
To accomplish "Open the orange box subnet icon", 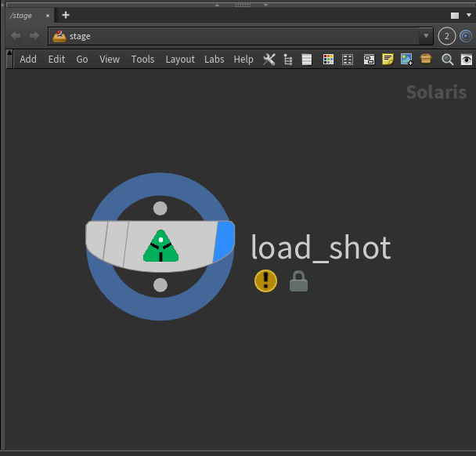I will point(426,59).
